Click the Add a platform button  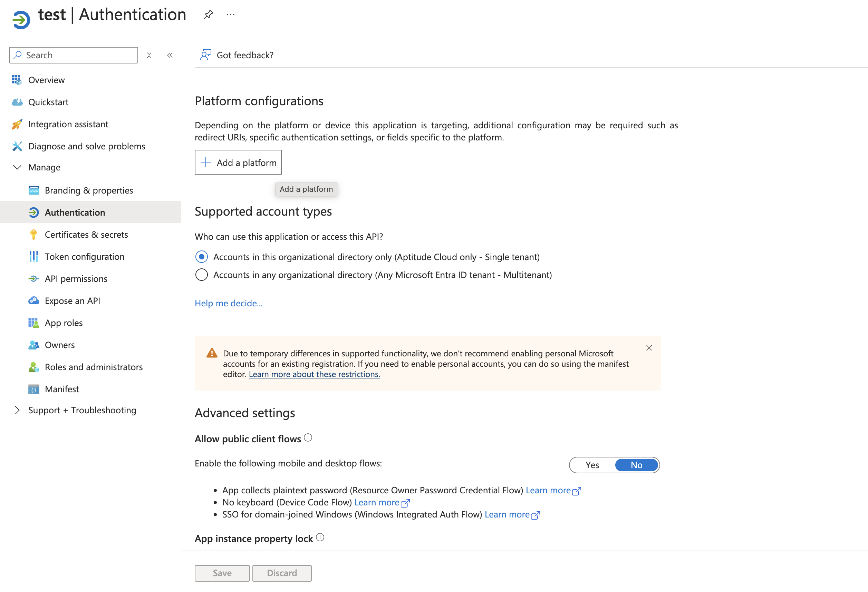[x=238, y=162]
